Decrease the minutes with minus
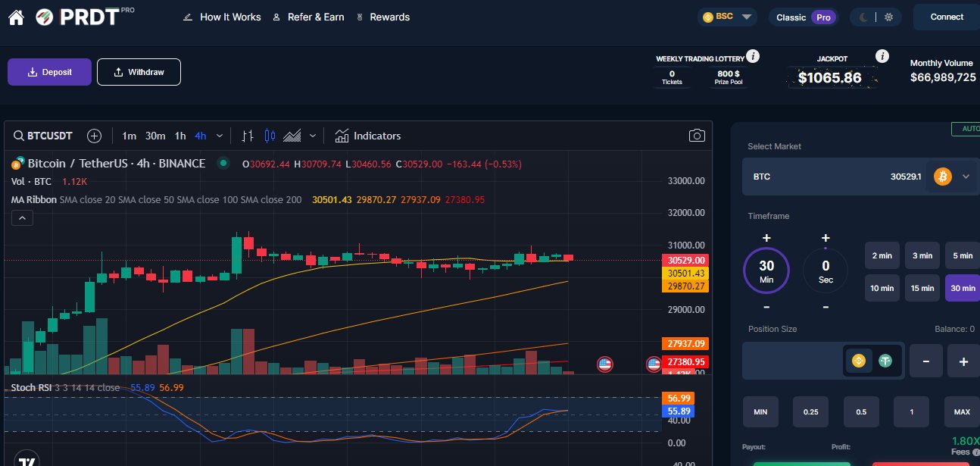The image size is (980, 466). (766, 307)
